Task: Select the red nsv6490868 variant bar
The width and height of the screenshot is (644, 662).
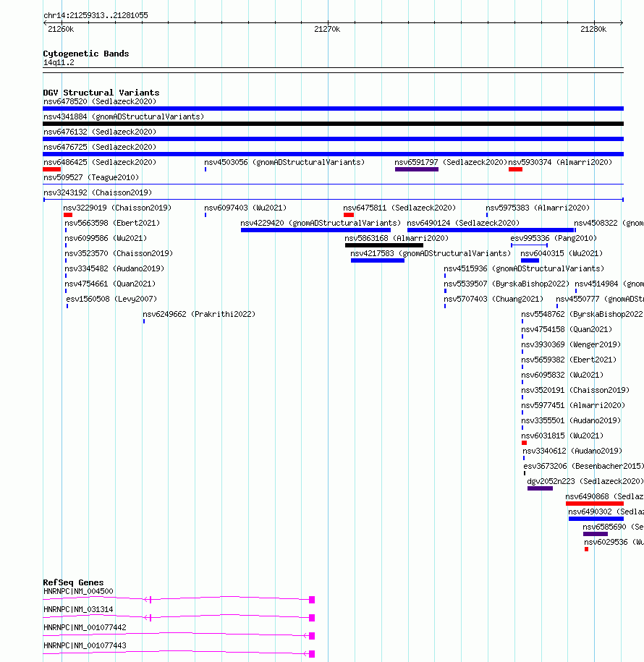Action: tap(595, 504)
